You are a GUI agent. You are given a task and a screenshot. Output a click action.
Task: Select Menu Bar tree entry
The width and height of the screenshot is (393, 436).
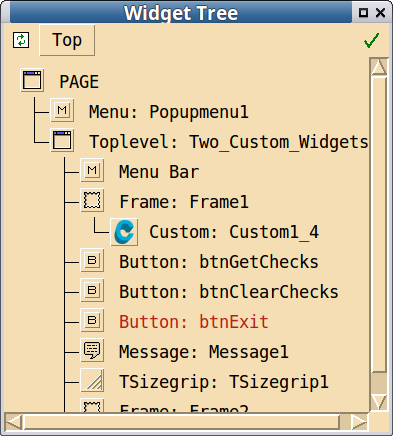tap(159, 172)
